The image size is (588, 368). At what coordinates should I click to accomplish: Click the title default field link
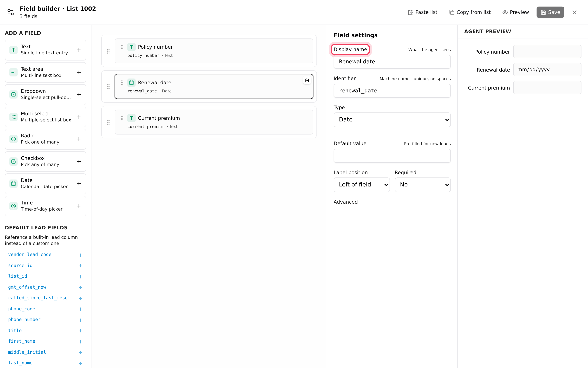(x=15, y=330)
